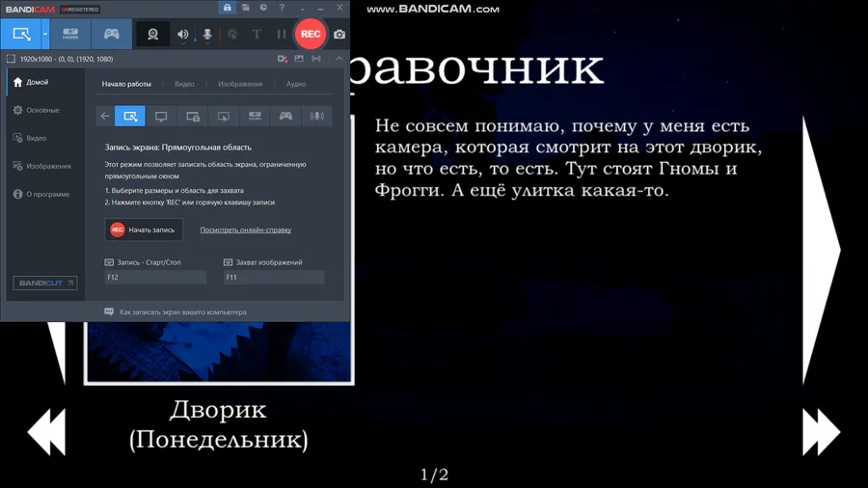868x488 pixels.
Task: Skip forward with double right arrow in game
Action: pos(822,432)
